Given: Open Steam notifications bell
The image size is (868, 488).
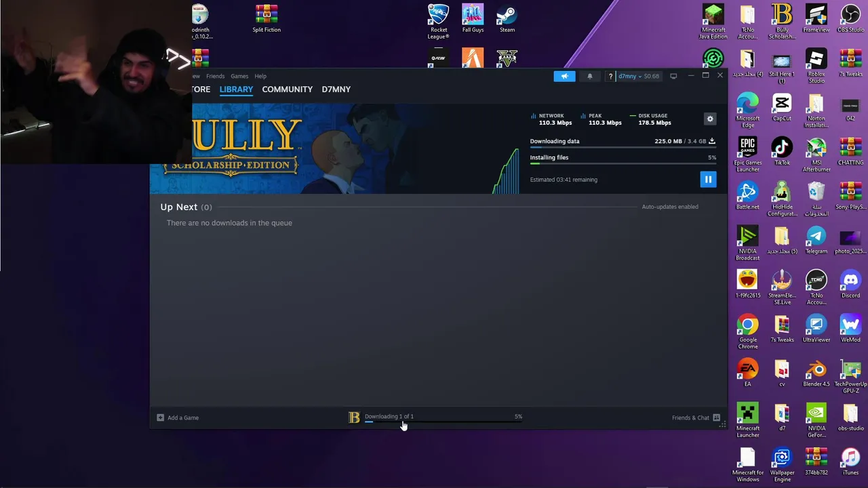Looking at the screenshot, I should 590,76.
